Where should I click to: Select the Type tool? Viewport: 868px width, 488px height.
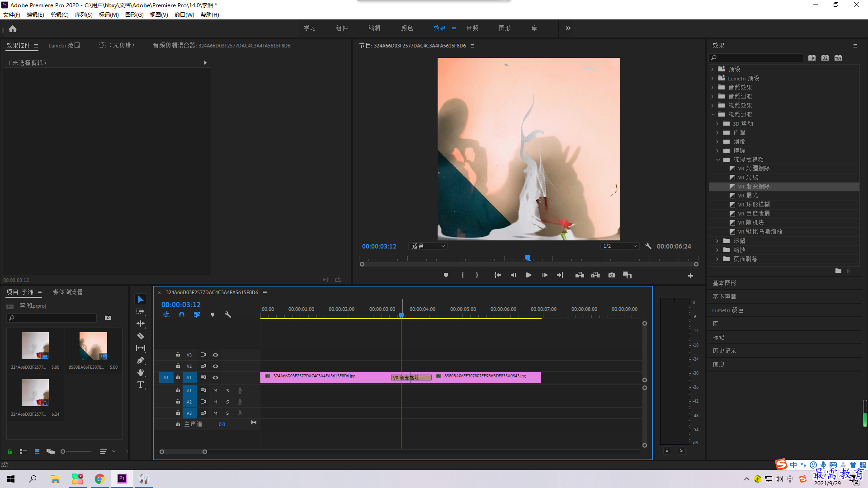tap(141, 385)
